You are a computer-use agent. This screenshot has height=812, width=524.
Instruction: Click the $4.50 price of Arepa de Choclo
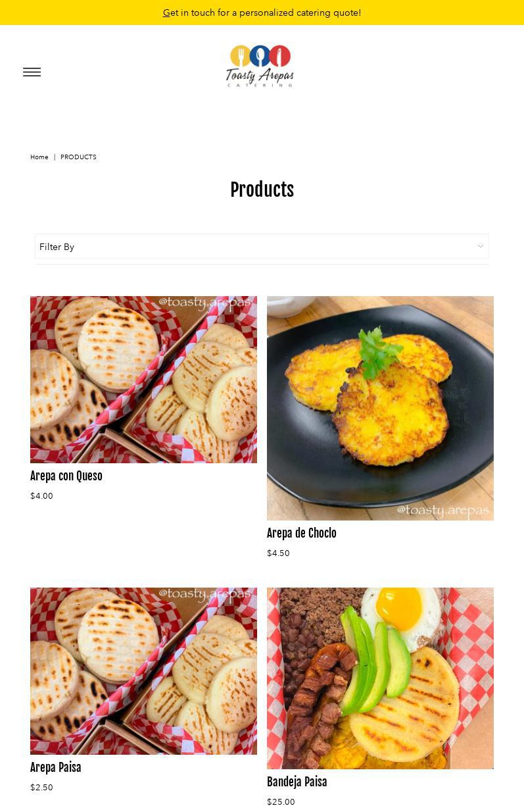(278, 553)
